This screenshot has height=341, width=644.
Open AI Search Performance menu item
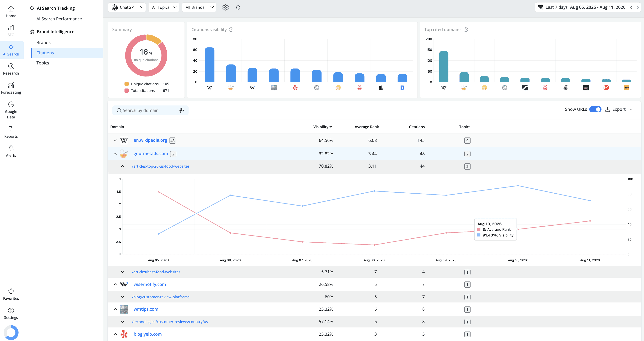[59, 19]
